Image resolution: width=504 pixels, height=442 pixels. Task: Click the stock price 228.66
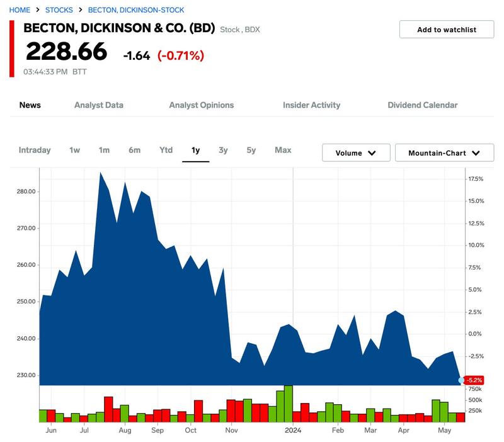[x=67, y=52]
